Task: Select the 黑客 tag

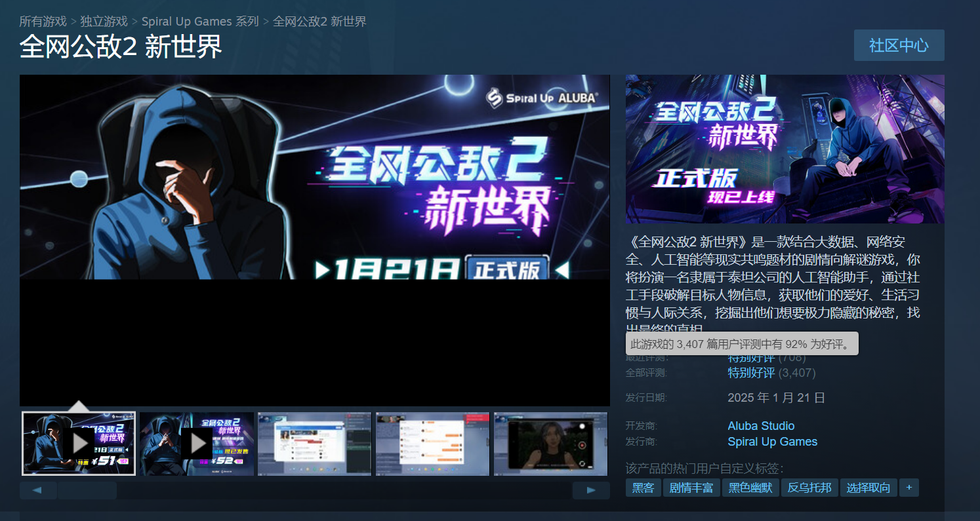Action: 643,488
